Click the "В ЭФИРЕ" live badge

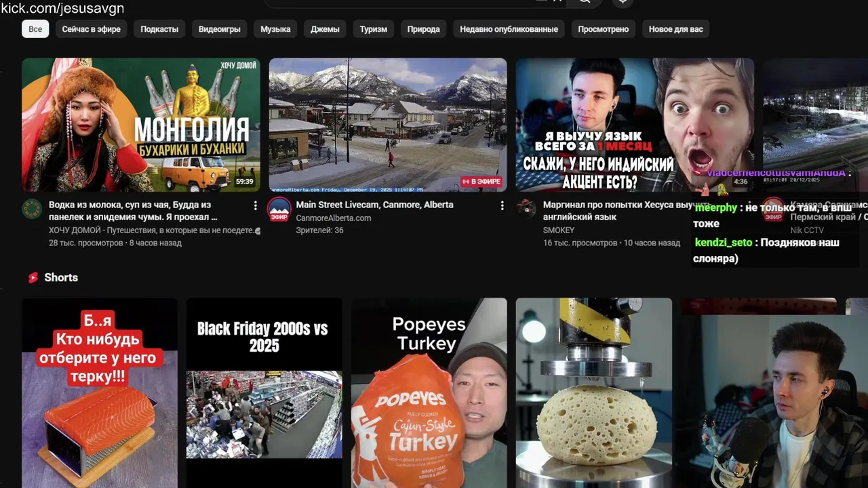click(x=481, y=182)
